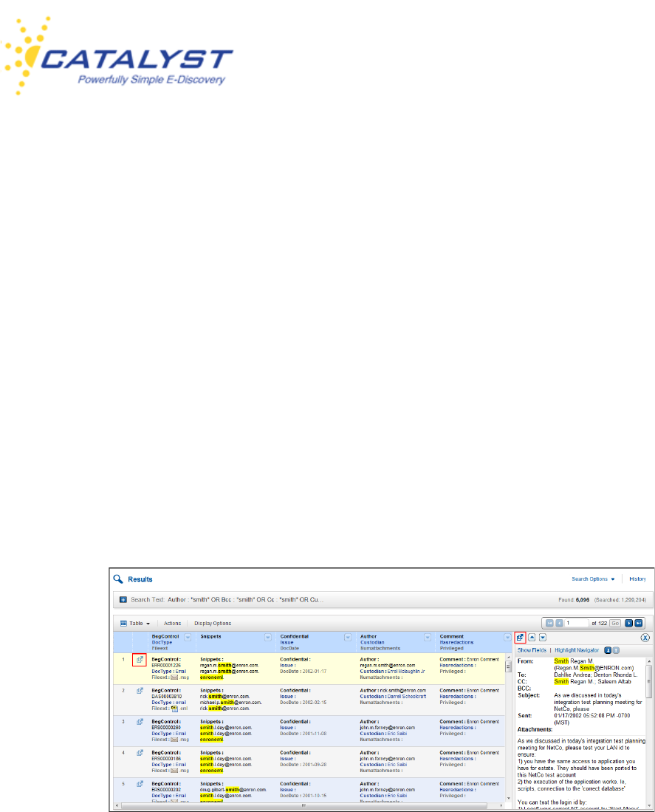Go to next results page
Viewport: 655px width, 812px height.
628,623
